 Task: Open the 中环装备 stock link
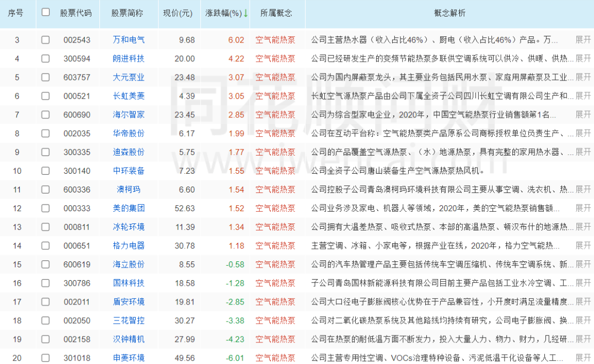coord(129,171)
